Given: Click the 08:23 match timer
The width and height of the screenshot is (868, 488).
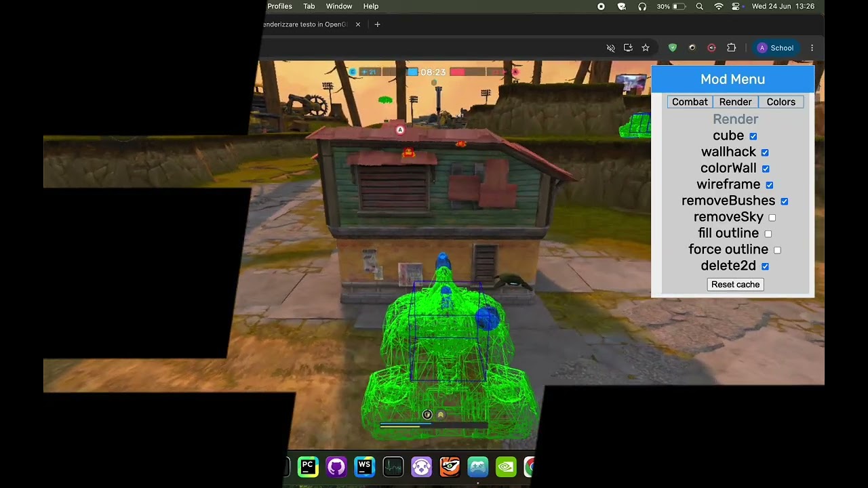Looking at the screenshot, I should [x=433, y=72].
